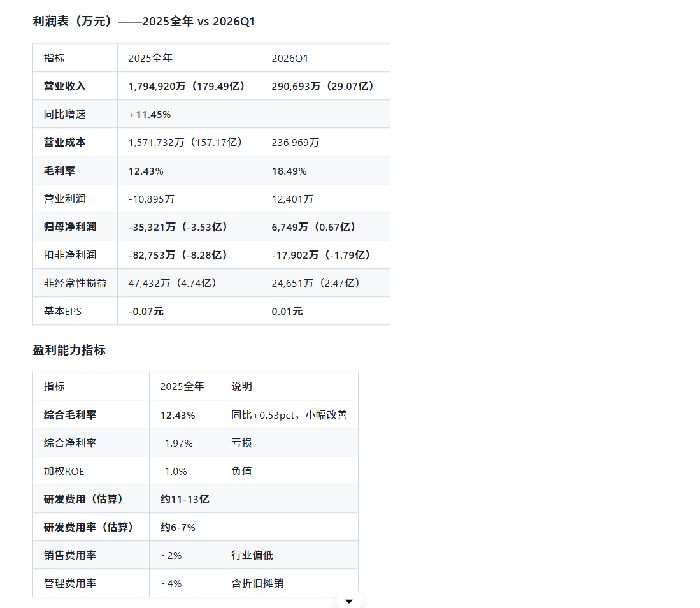Select the cell "47,432万（4.74亿）"
This screenshot has width=700, height=608.
pyautogui.click(x=173, y=283)
